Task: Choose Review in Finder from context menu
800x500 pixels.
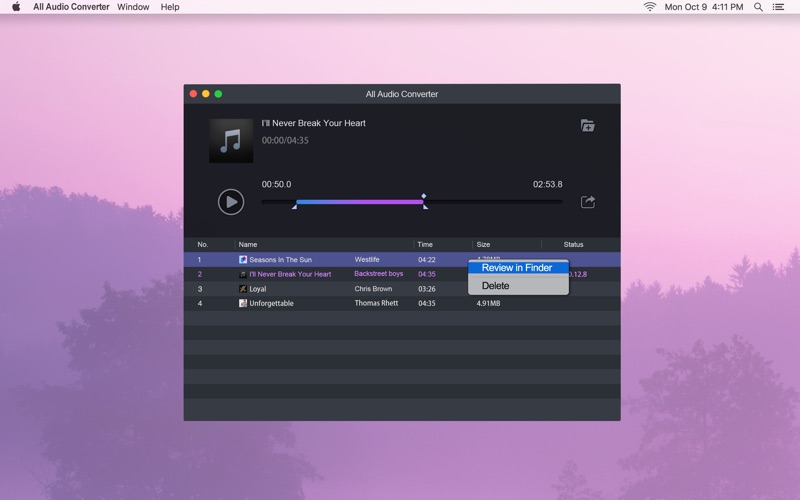Action: [518, 268]
